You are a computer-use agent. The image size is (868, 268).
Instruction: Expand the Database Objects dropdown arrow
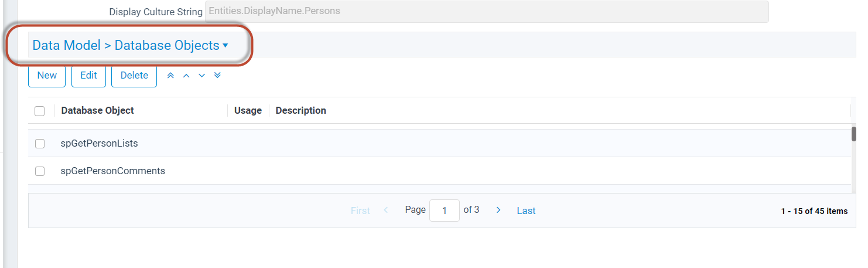(225, 46)
